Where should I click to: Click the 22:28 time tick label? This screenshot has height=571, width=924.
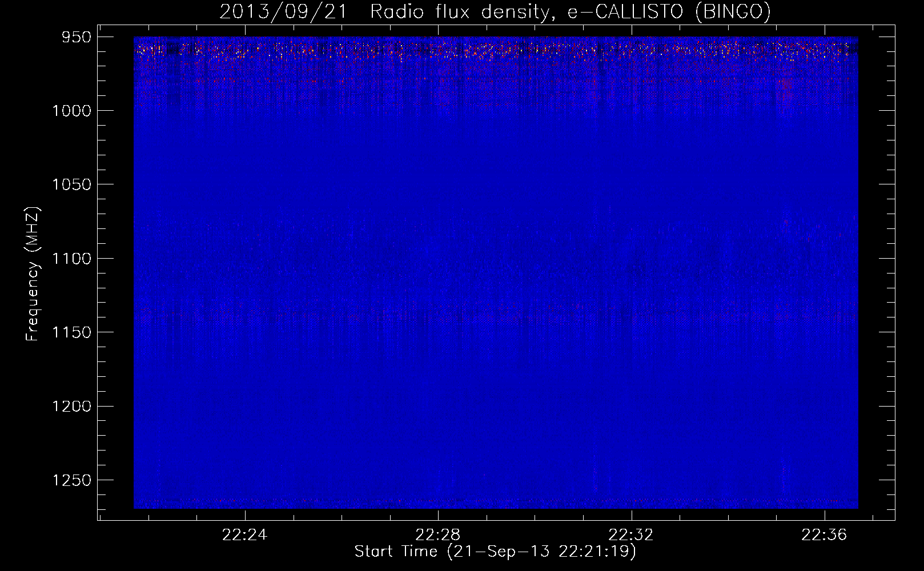[x=438, y=535]
